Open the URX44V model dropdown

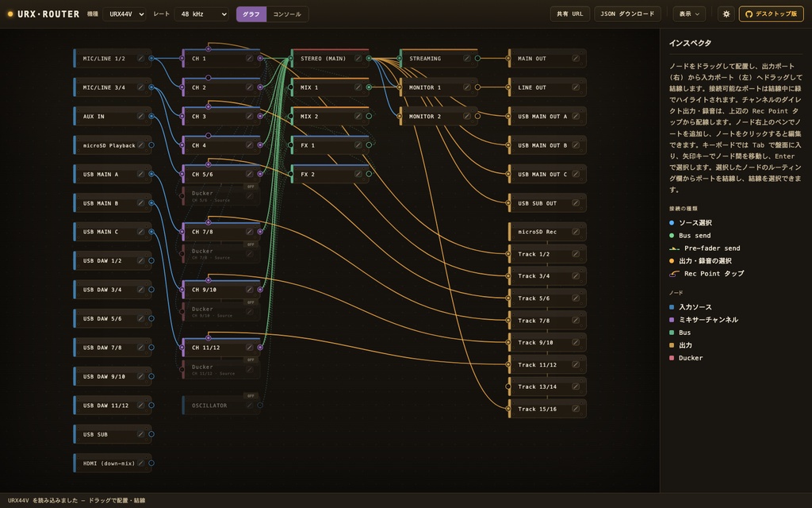[124, 14]
